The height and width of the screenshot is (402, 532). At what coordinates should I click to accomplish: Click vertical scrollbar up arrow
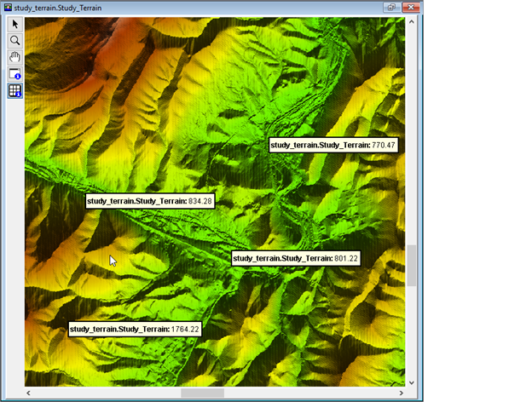pyautogui.click(x=412, y=23)
